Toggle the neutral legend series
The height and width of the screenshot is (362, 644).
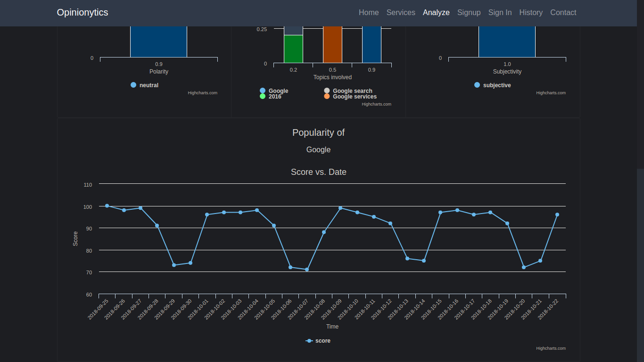[x=145, y=85]
